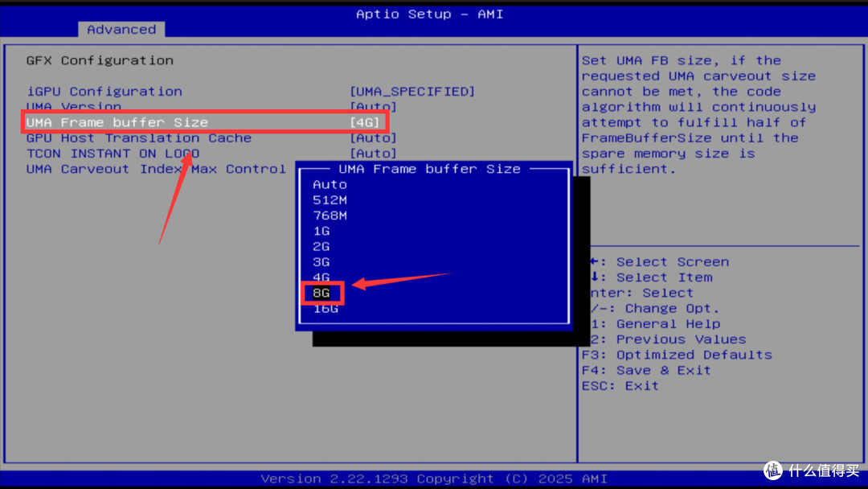868x489 pixels.
Task: Open TCON INSTANT ON LOGO Auto value
Action: point(373,154)
